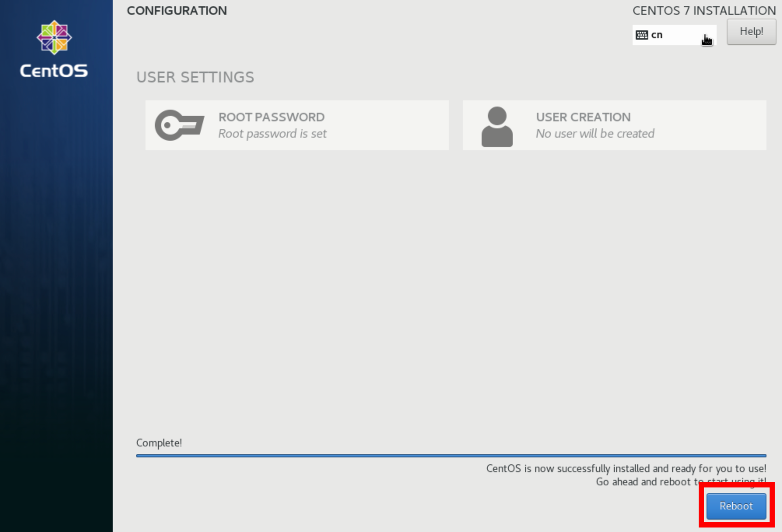Open the USER CREATION settings tile
Viewport: 782px width, 532px height.
[x=615, y=125]
